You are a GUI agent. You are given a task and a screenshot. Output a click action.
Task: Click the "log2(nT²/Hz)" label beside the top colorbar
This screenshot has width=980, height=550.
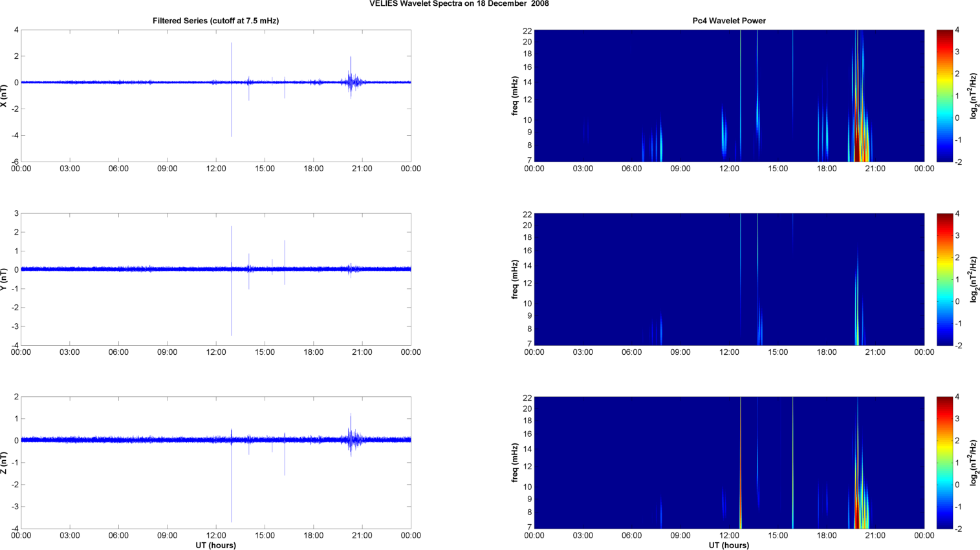[974, 96]
